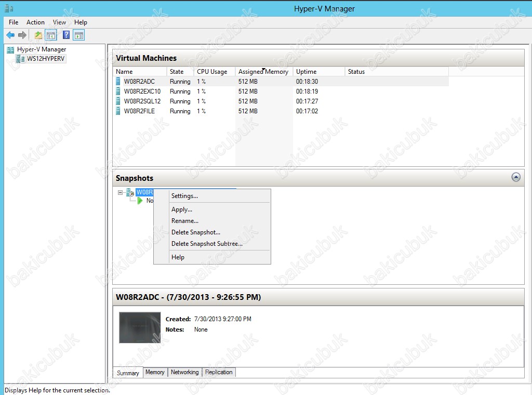Click the uptime value 00:17:27
The height and width of the screenshot is (395, 532).
point(307,101)
